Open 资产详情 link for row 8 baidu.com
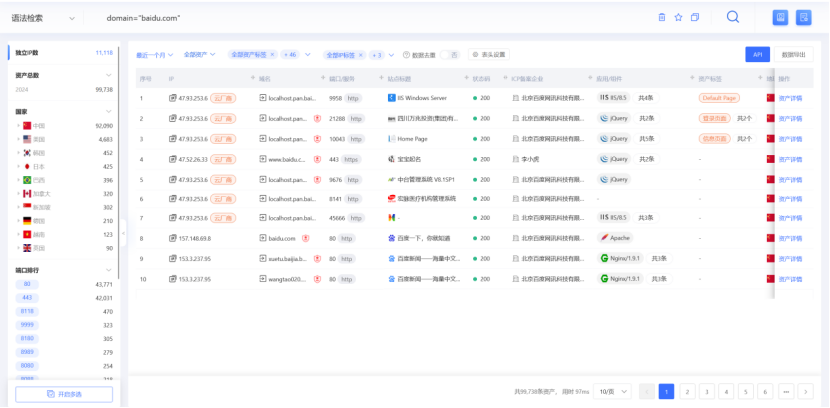 click(790, 239)
